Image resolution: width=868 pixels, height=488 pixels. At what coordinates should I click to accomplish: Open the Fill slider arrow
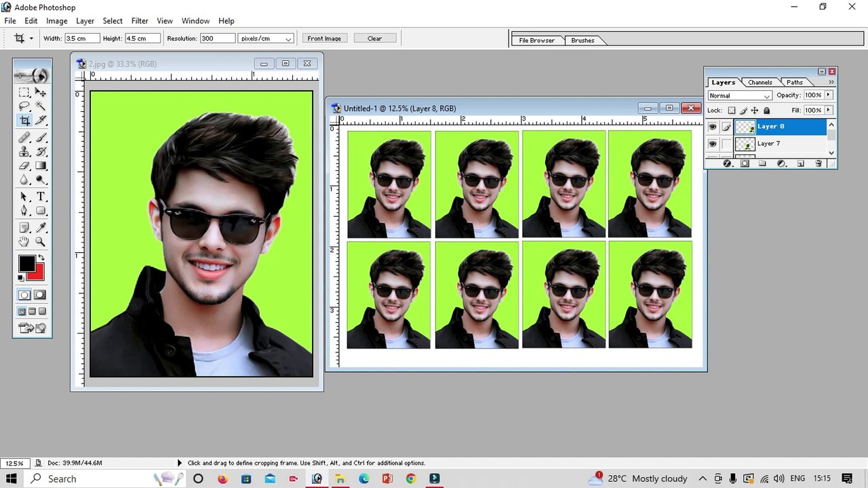(829, 110)
